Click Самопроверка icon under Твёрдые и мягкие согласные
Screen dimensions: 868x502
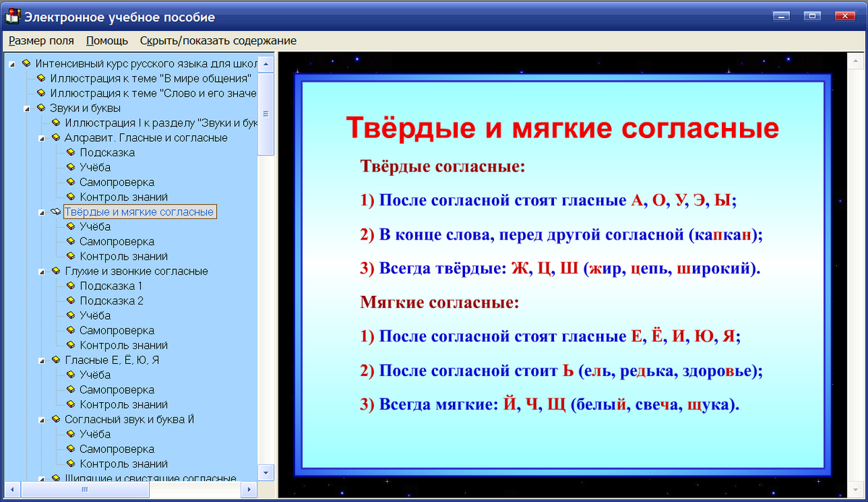coord(71,242)
